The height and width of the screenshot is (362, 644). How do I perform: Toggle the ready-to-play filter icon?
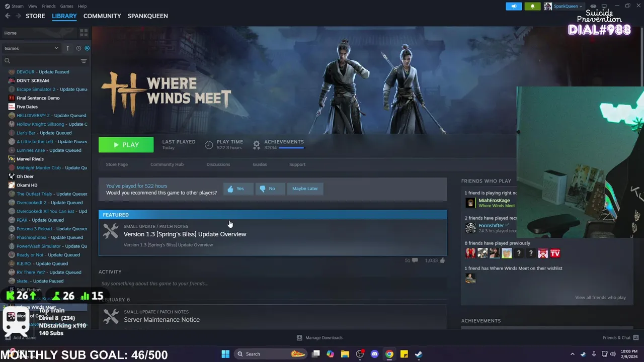87,48
